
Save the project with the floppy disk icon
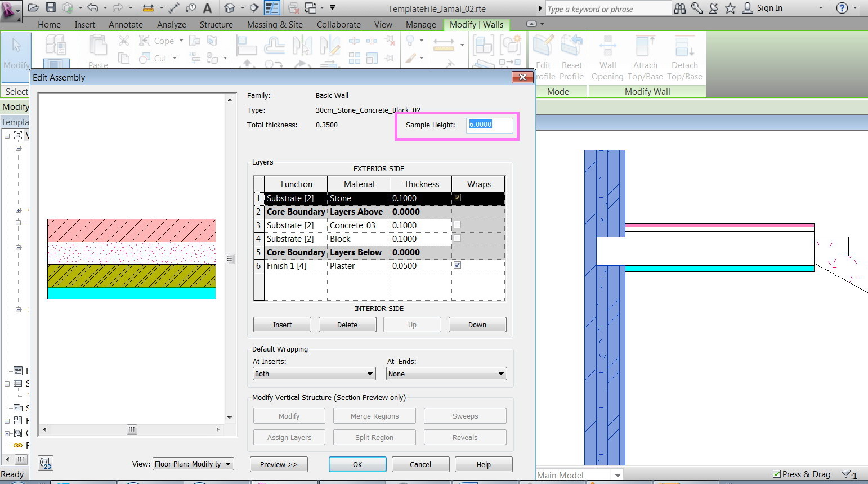pos(51,8)
